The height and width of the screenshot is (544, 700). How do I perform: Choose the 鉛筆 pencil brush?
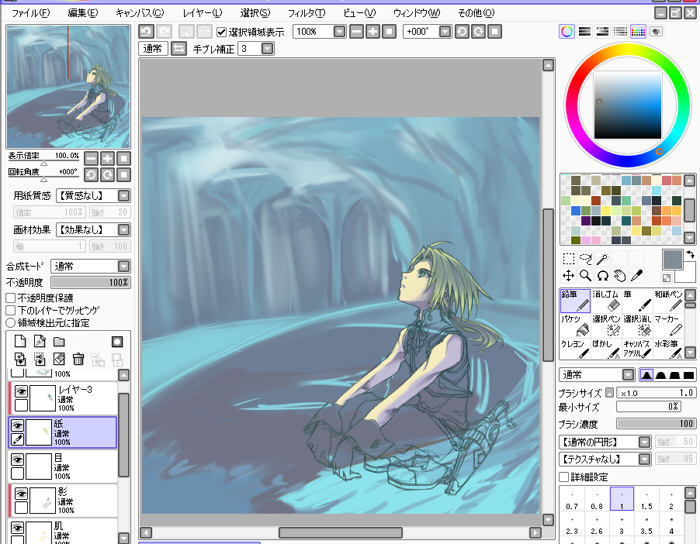575,300
